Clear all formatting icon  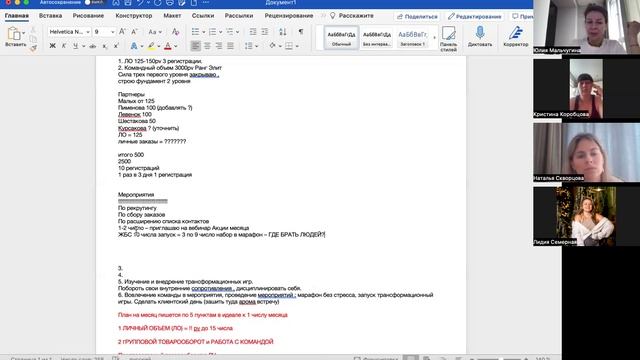176,31
